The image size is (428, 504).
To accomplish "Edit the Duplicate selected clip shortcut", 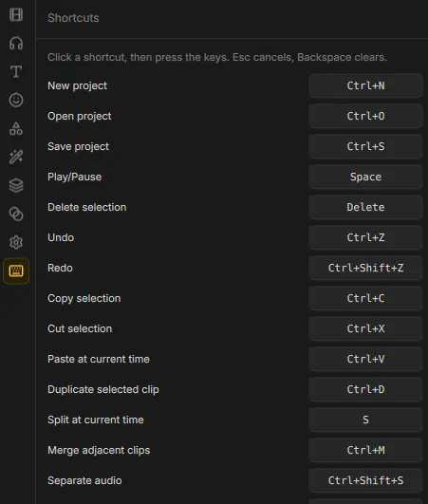I will coord(365,389).
